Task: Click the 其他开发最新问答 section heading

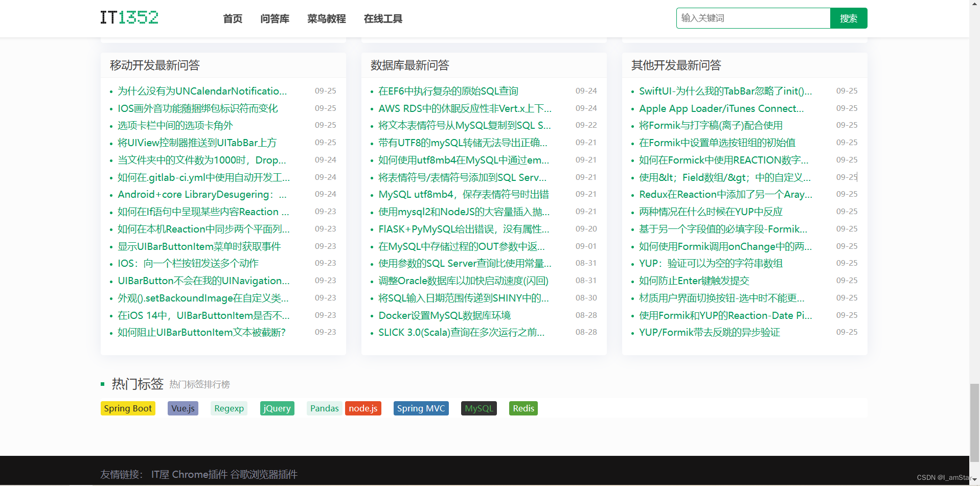Action: pyautogui.click(x=676, y=65)
